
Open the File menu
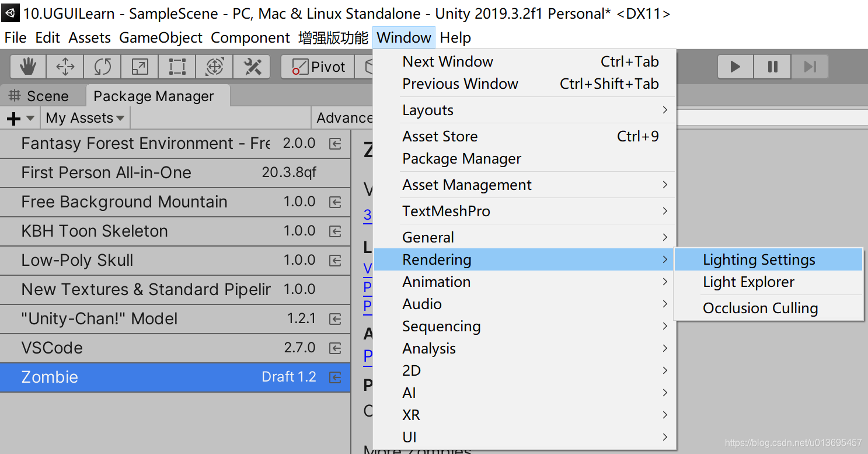coord(16,37)
